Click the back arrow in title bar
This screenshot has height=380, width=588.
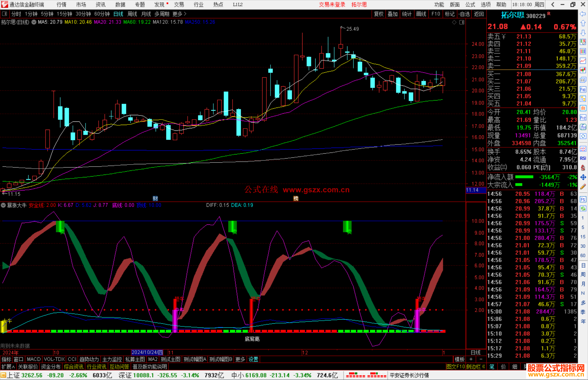pyautogui.click(x=552, y=4)
